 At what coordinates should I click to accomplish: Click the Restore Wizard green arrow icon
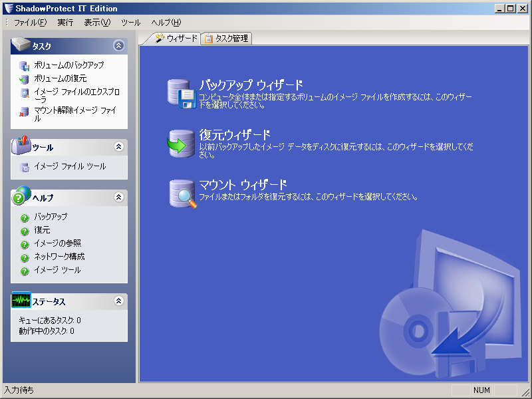pyautogui.click(x=181, y=144)
